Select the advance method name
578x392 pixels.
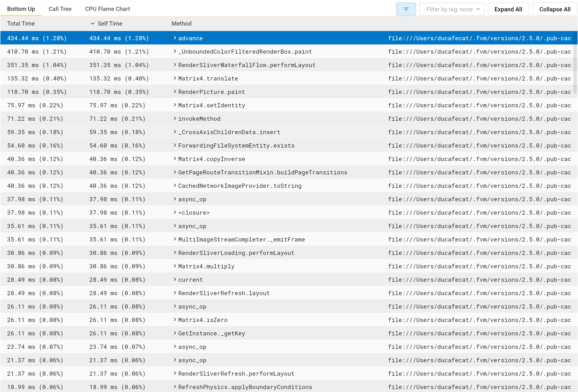tap(190, 38)
